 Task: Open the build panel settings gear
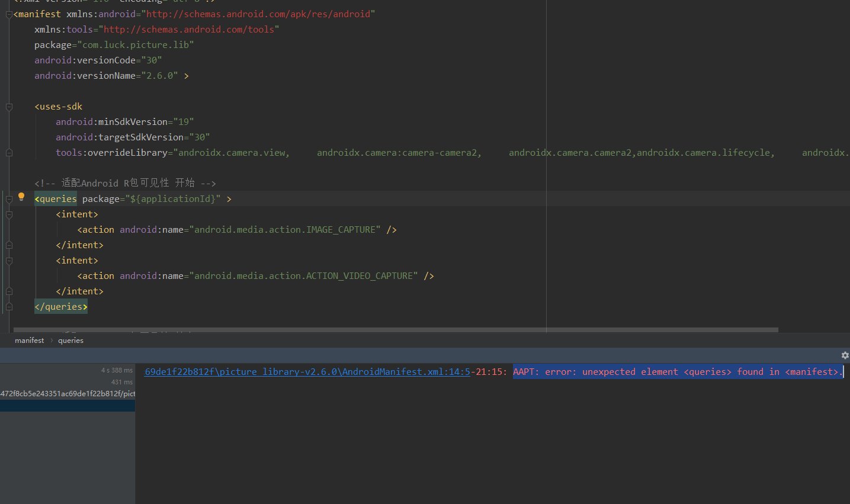(x=845, y=355)
